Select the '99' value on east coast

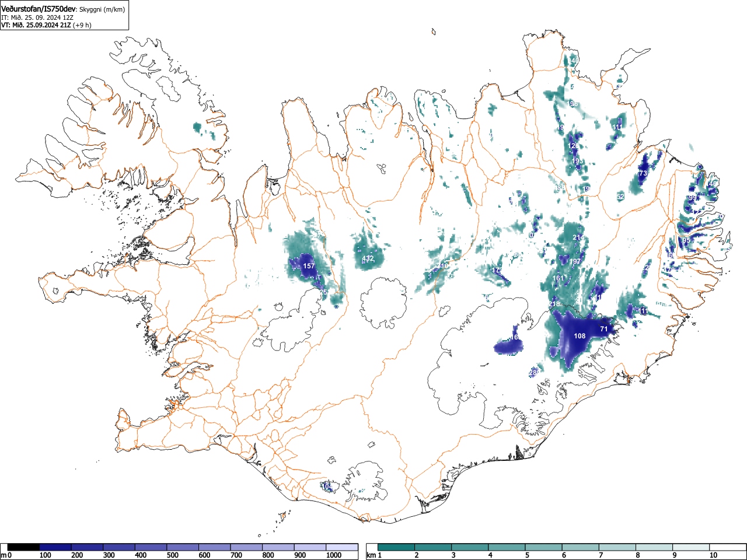coord(692,198)
